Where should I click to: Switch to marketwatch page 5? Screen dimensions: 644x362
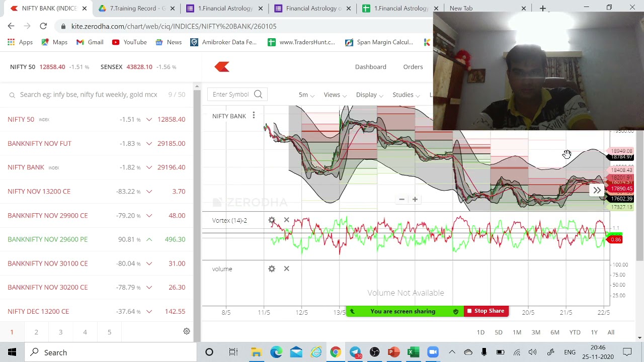(x=109, y=332)
